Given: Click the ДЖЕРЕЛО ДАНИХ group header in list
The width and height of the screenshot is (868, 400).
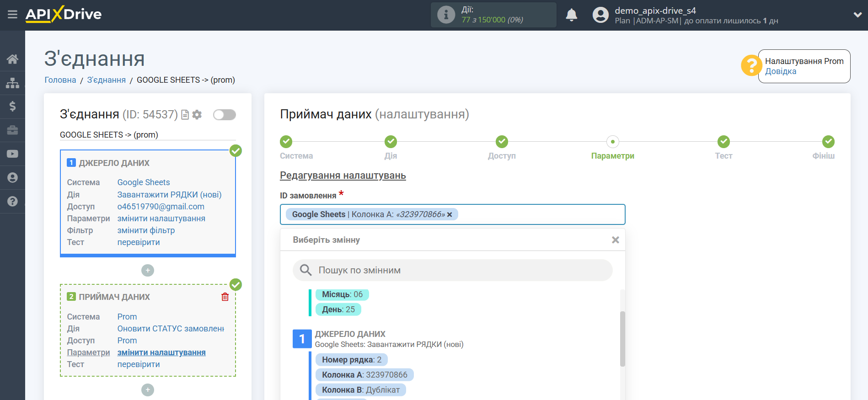Looking at the screenshot, I should click(x=350, y=334).
